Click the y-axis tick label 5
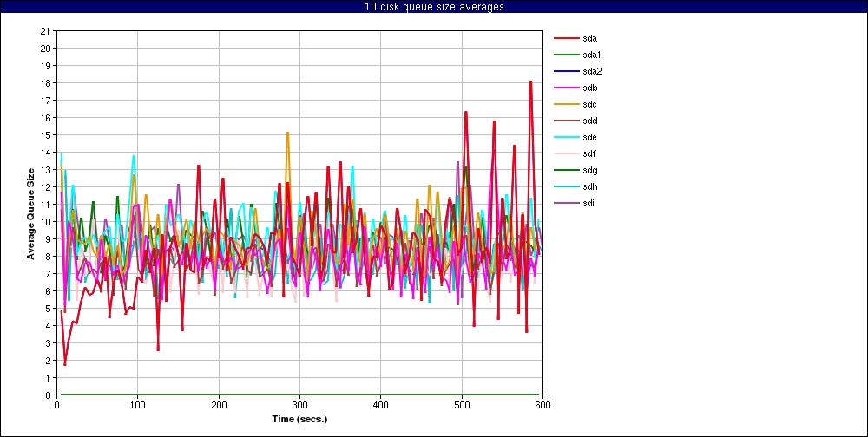868x437 pixels. point(49,308)
